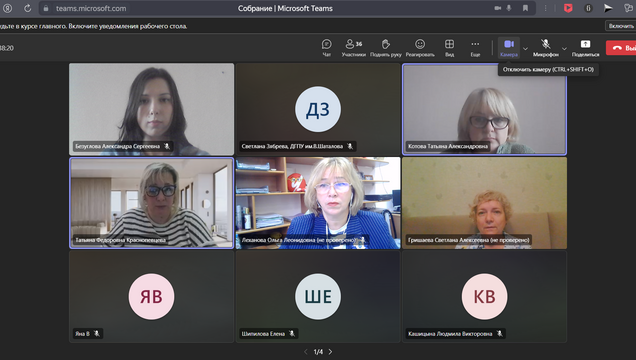636x360 pixels.
Task: Expand camera options arrow
Action: coord(525,49)
